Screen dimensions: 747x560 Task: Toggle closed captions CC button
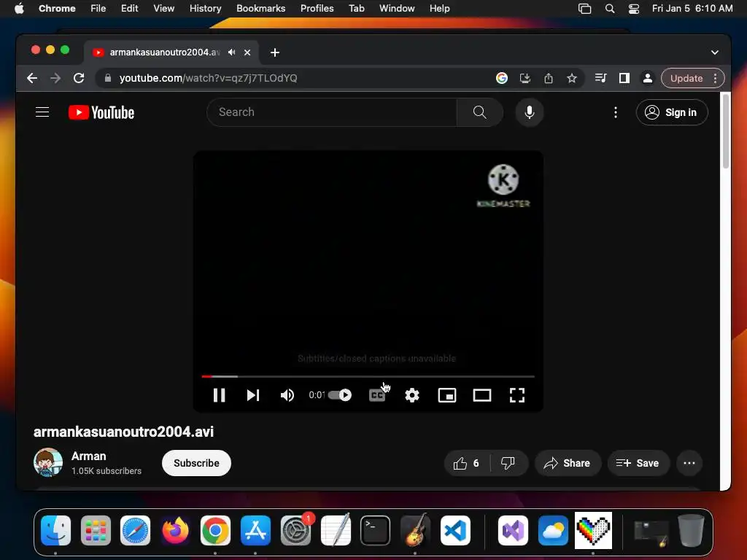coord(377,395)
